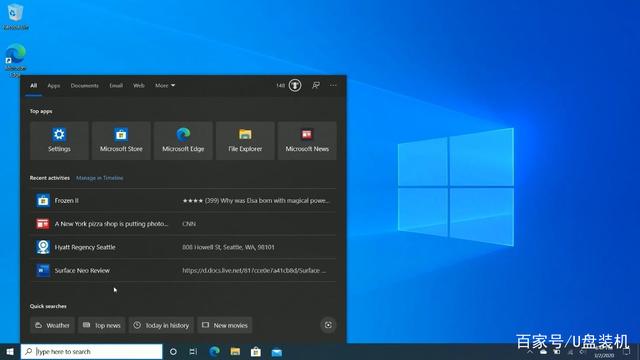Select the All search tab
The height and width of the screenshot is (360, 640).
point(33,86)
